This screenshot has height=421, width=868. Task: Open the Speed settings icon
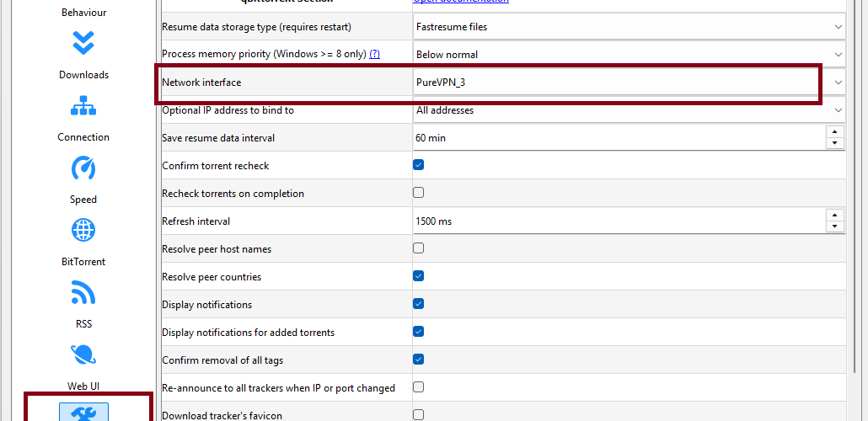click(83, 168)
